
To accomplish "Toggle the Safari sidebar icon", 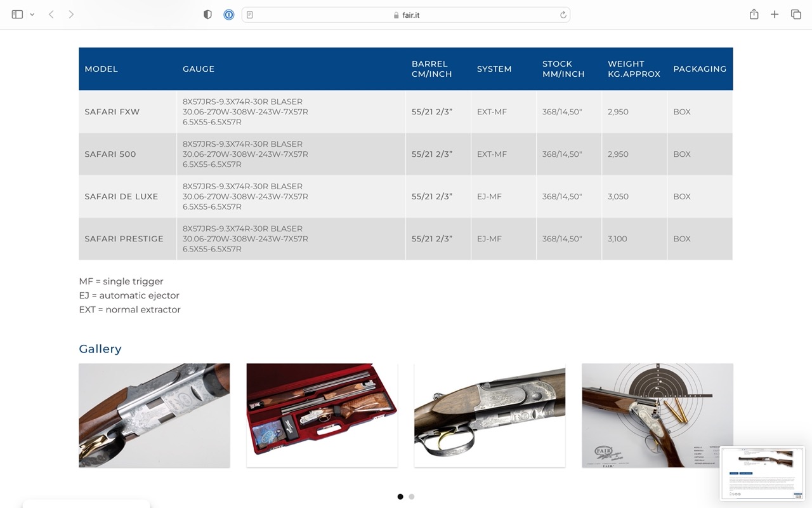I will (17, 15).
